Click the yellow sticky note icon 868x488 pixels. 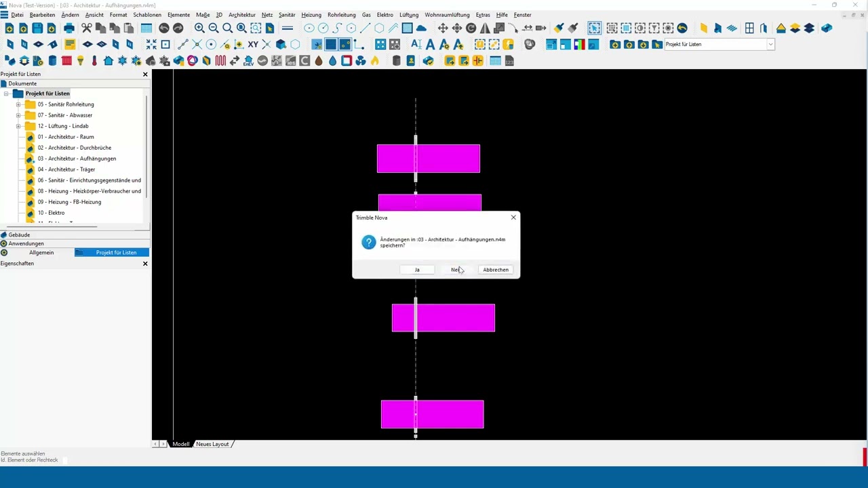coord(70,45)
